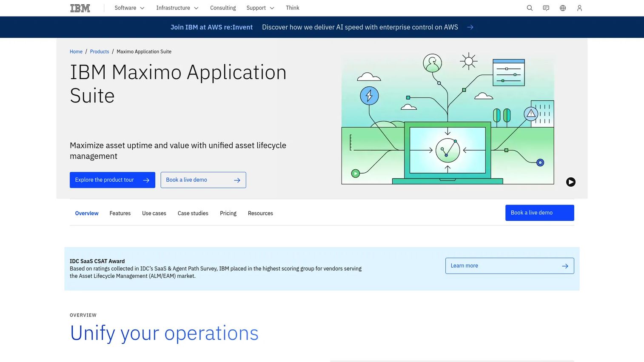Open the globe region selector
This screenshot has height=362, width=644.
(563, 8)
